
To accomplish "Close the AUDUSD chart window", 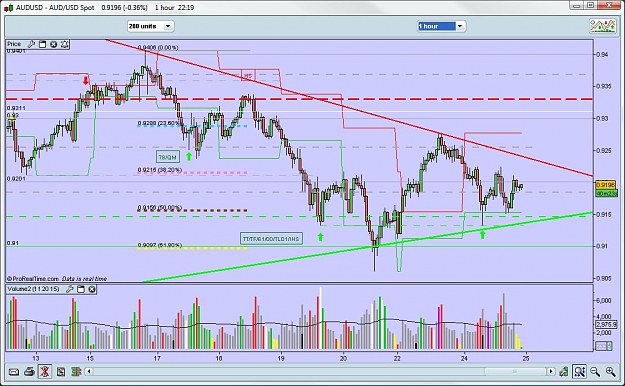I will 609,6.
